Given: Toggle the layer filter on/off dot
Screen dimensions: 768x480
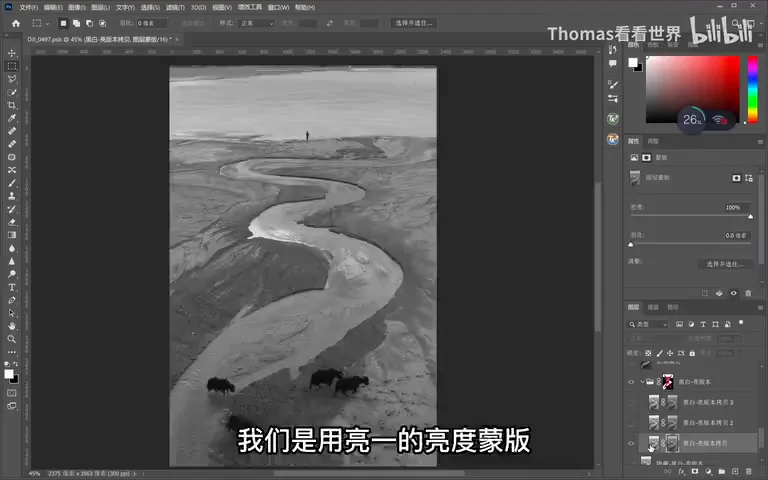Looking at the screenshot, I should click(x=741, y=323).
